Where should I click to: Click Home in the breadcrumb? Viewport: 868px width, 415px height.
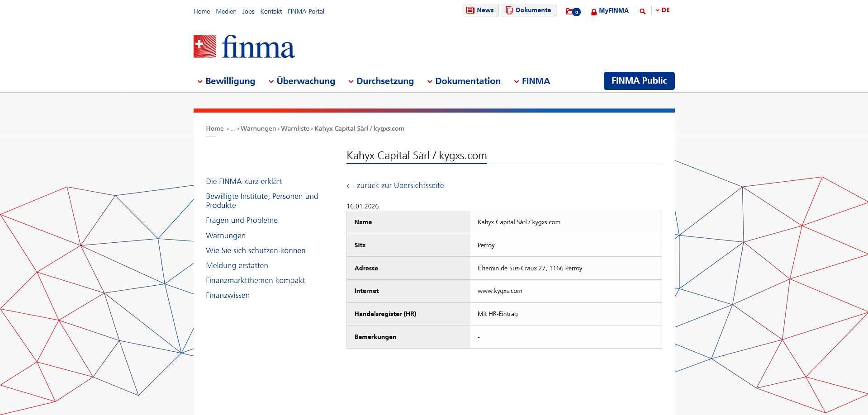[215, 129]
